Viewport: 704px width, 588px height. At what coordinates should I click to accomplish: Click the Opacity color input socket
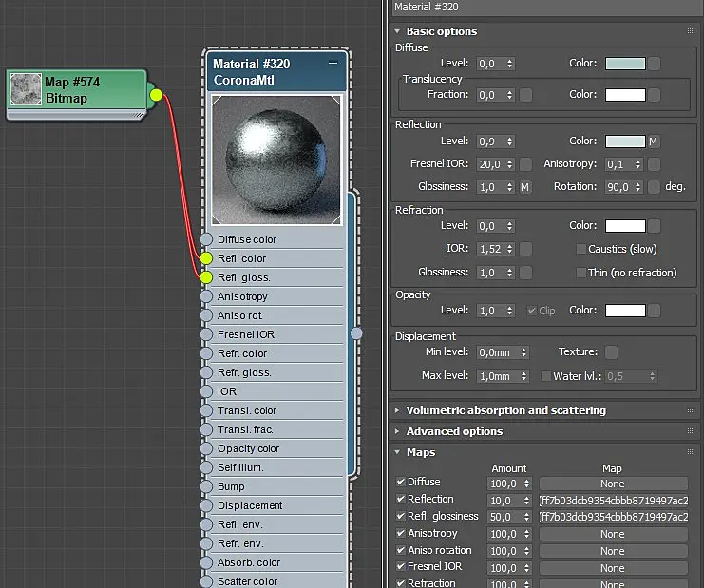point(206,448)
